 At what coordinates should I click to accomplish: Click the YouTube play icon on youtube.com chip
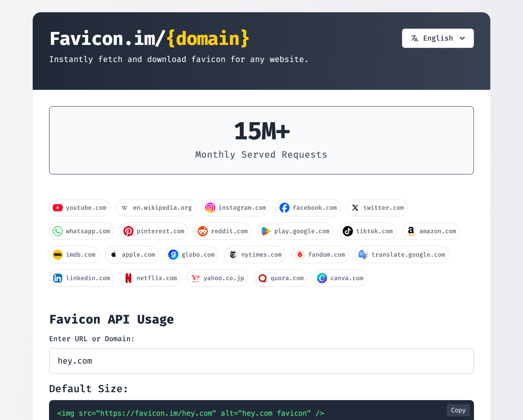click(58, 208)
